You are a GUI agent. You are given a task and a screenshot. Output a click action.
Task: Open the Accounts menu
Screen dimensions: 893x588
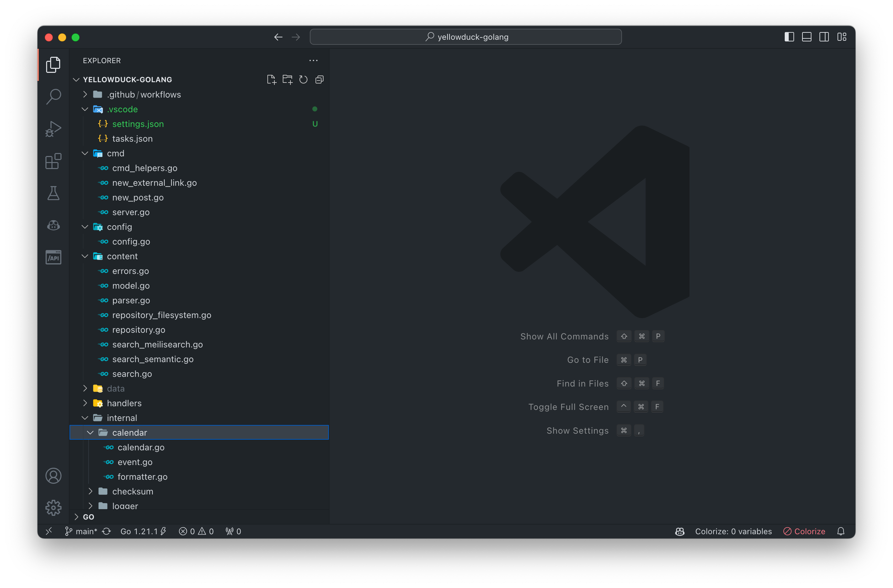pyautogui.click(x=53, y=476)
